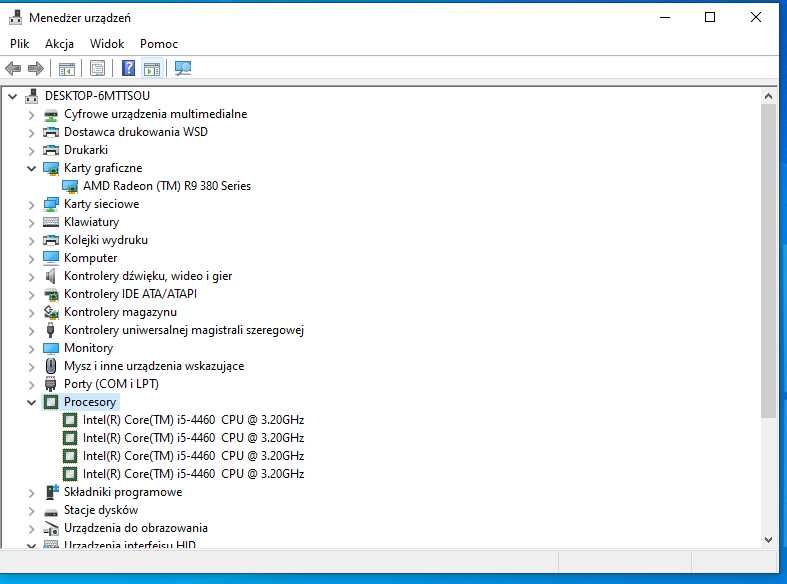
Task: Select the last Intel Core i5-4460 processor entry
Action: click(x=193, y=474)
